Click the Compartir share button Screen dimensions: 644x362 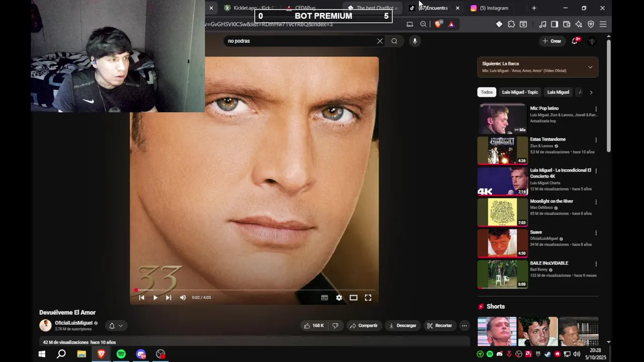pos(363,326)
